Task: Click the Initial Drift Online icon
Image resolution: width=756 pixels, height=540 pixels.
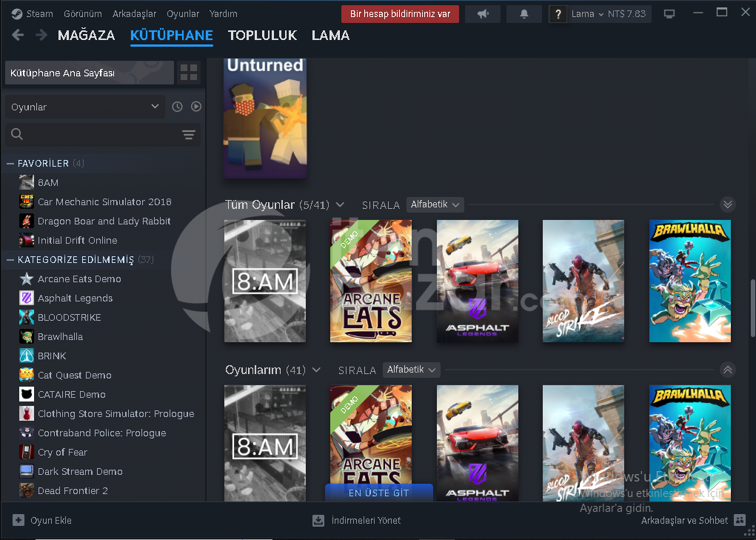Action: point(27,240)
